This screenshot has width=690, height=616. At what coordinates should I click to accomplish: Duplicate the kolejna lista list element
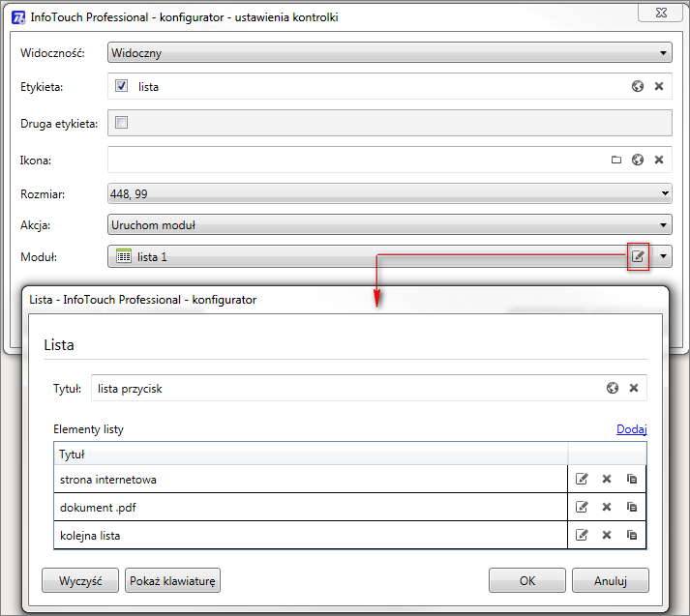coord(632,535)
